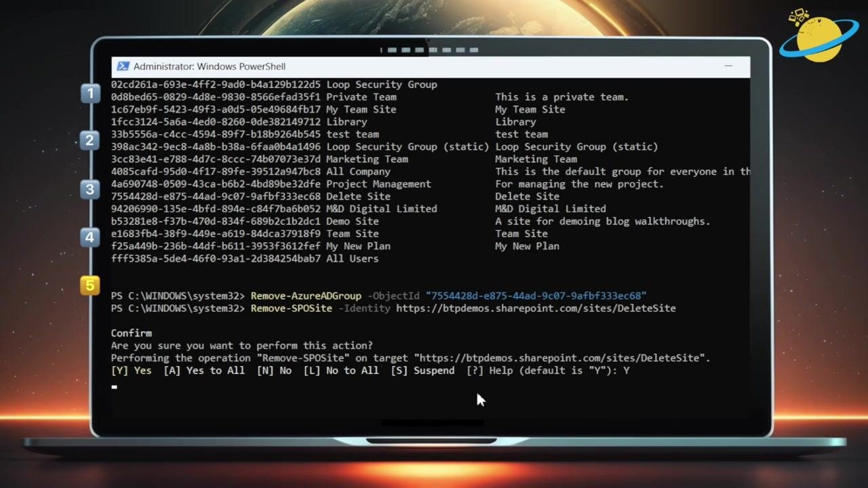
Task: Select GUID 1fcc3124-5a6a-4ed0-8260-0de382149712
Action: pos(216,122)
